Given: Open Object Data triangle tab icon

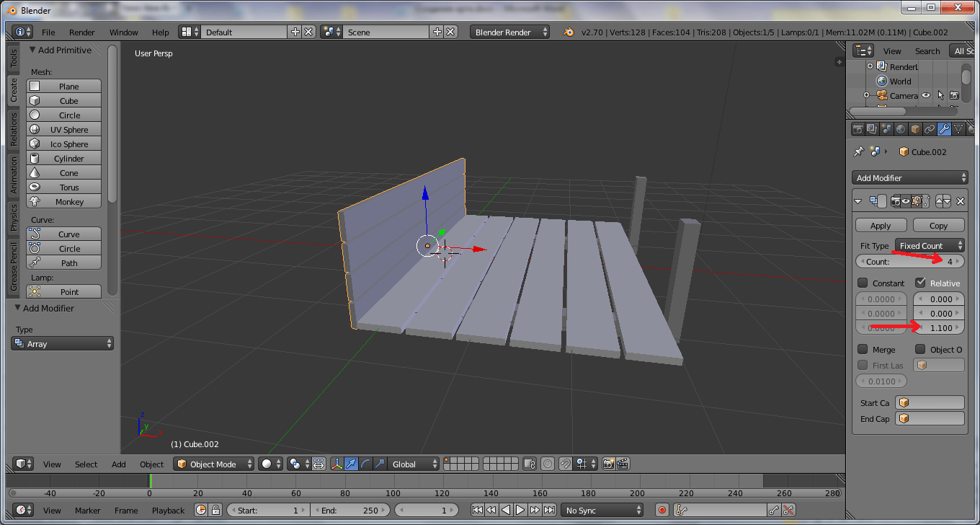Looking at the screenshot, I should coord(958,129).
